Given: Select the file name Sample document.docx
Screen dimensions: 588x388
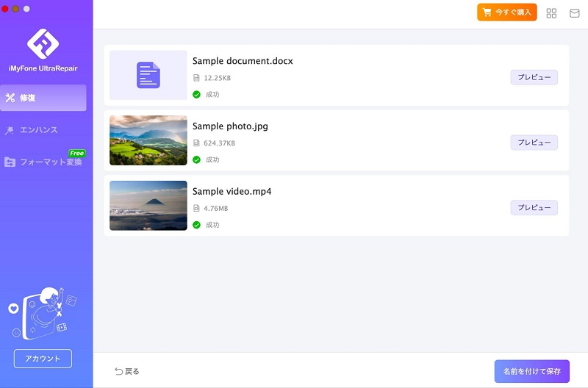Looking at the screenshot, I should click(x=243, y=61).
